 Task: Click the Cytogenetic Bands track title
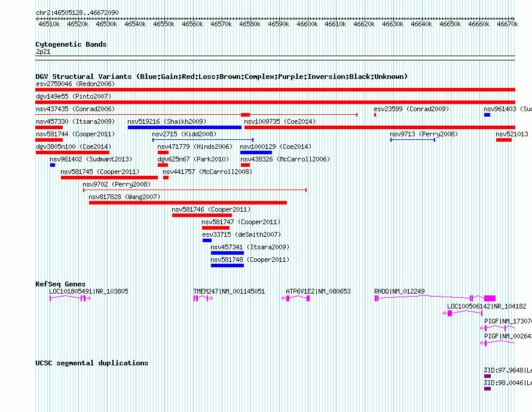click(x=71, y=44)
